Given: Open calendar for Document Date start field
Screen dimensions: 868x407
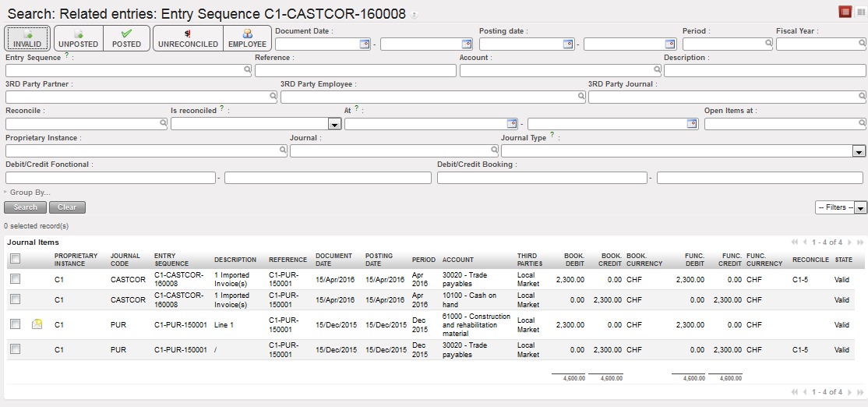Looking at the screenshot, I should tap(364, 44).
